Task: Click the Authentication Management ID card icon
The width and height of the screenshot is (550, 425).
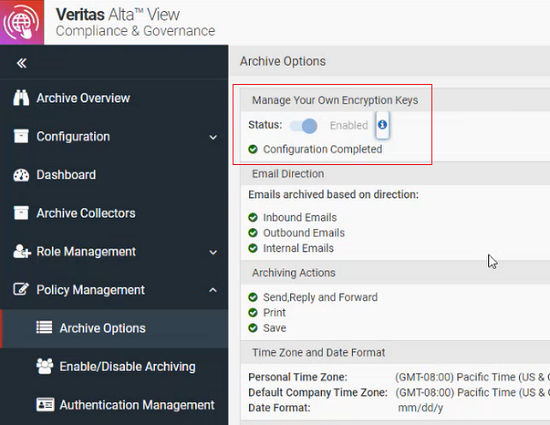Action: click(45, 405)
